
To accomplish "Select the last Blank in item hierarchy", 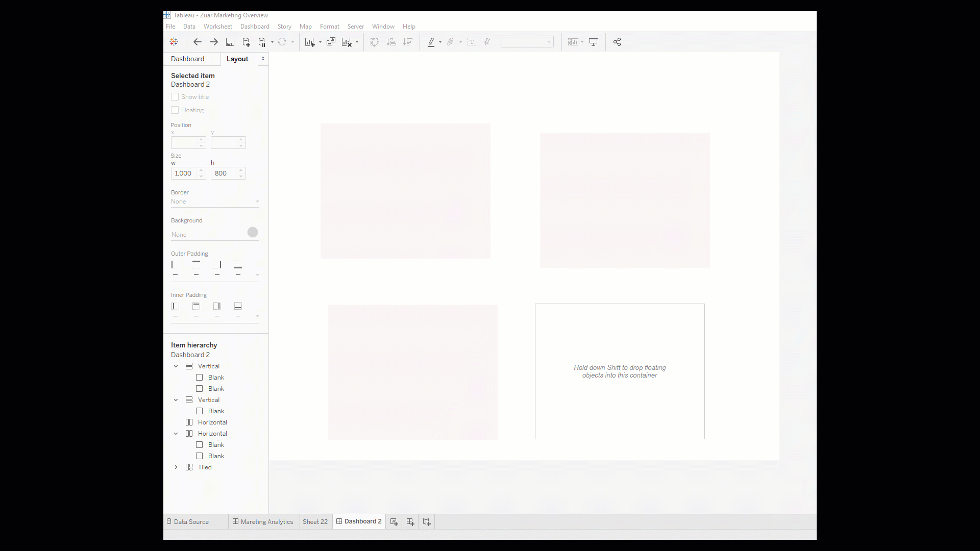I will [216, 456].
